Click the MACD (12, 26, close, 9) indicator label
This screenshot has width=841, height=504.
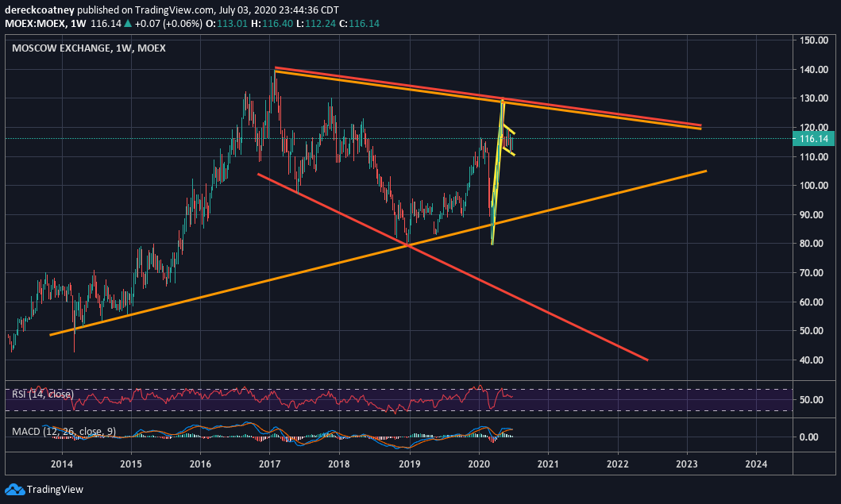[x=64, y=432]
